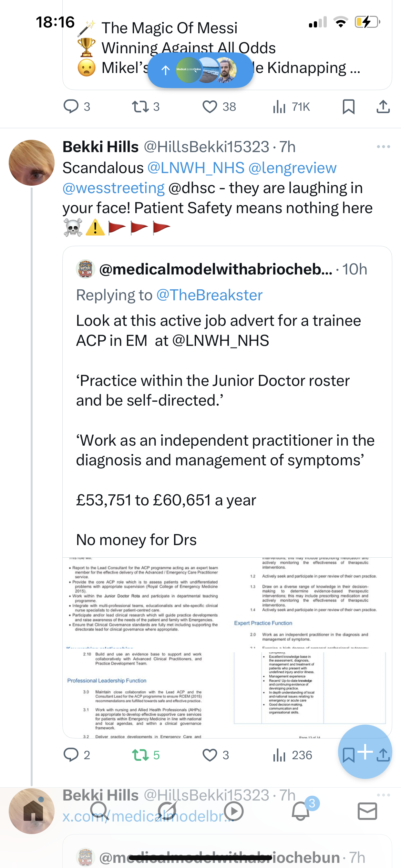Open the Messages envelope tab
401x868 pixels.
click(367, 811)
